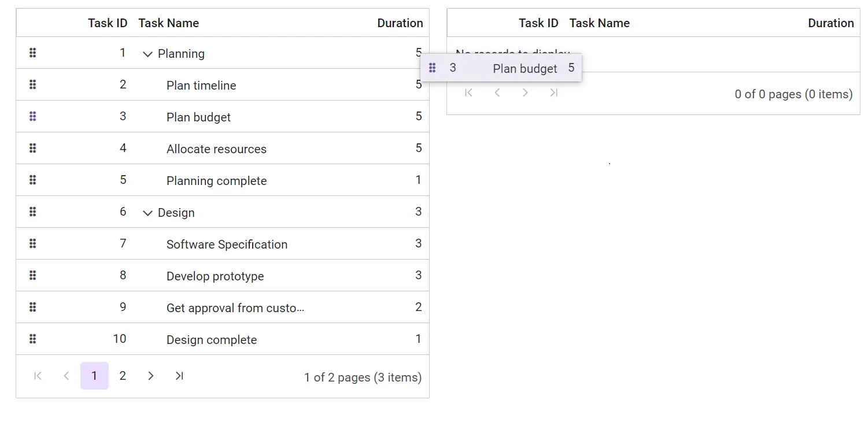Image resolution: width=868 pixels, height=422 pixels.
Task: Click first page icon in right grid pager
Action: point(468,92)
